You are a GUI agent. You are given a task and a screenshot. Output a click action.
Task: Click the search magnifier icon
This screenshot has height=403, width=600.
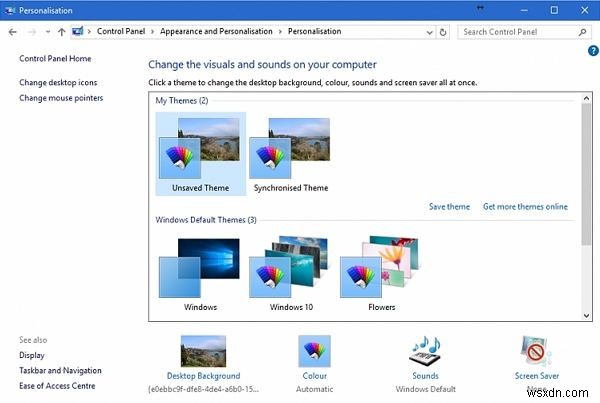coord(582,32)
